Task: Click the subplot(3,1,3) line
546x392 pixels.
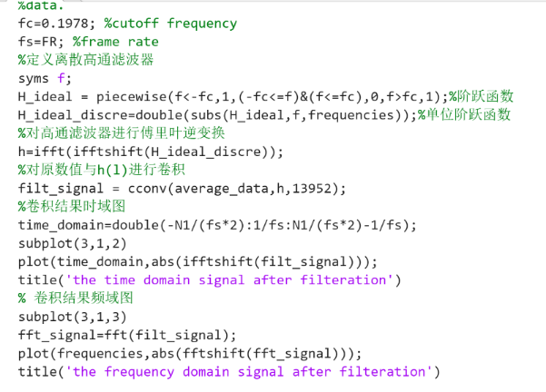Action: coord(73,317)
